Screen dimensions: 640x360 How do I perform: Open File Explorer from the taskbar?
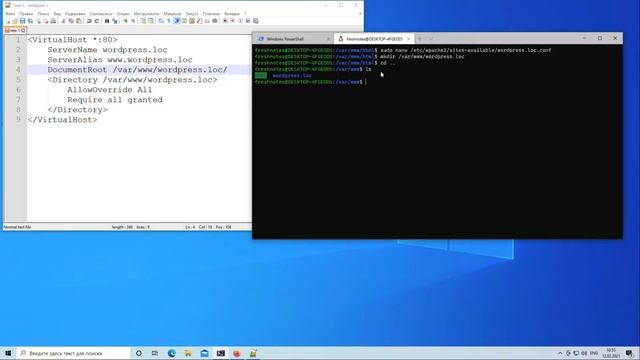point(188,353)
